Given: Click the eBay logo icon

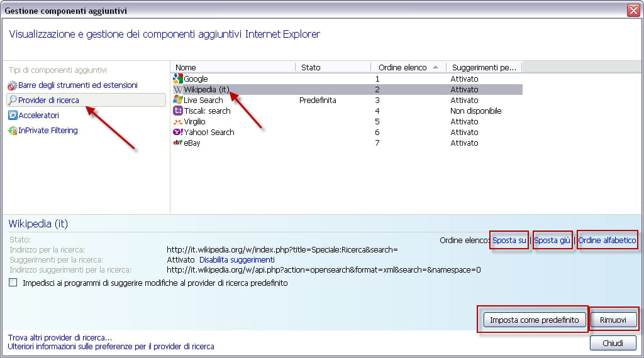Looking at the screenshot, I should 178,143.
